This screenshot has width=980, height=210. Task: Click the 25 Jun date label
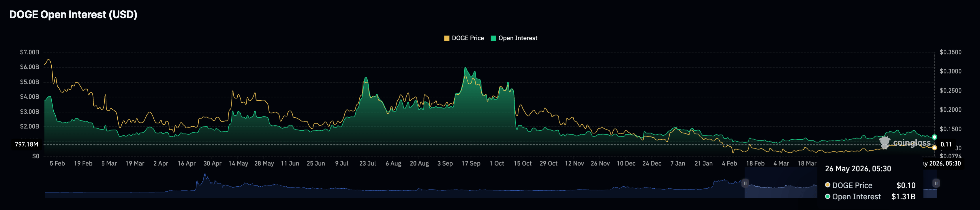[x=316, y=163]
